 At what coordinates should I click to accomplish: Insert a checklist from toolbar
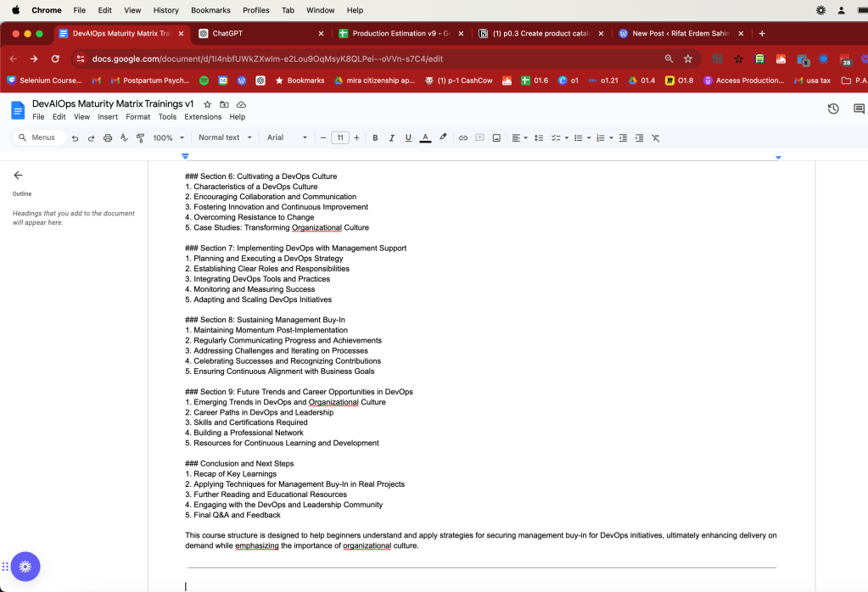[x=556, y=137]
